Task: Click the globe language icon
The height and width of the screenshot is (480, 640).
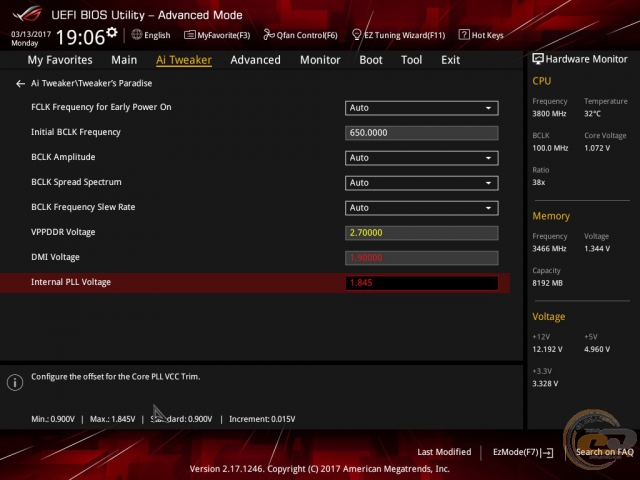Action: (x=137, y=35)
